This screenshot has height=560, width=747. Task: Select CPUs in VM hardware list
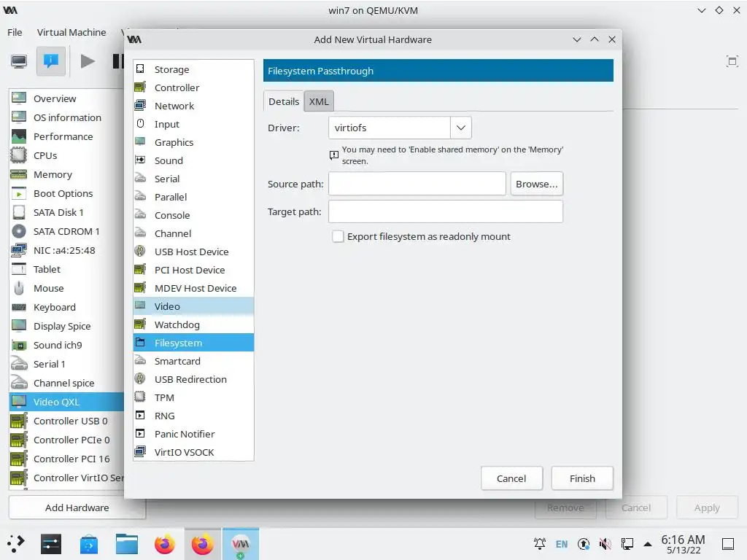pyautogui.click(x=66, y=156)
